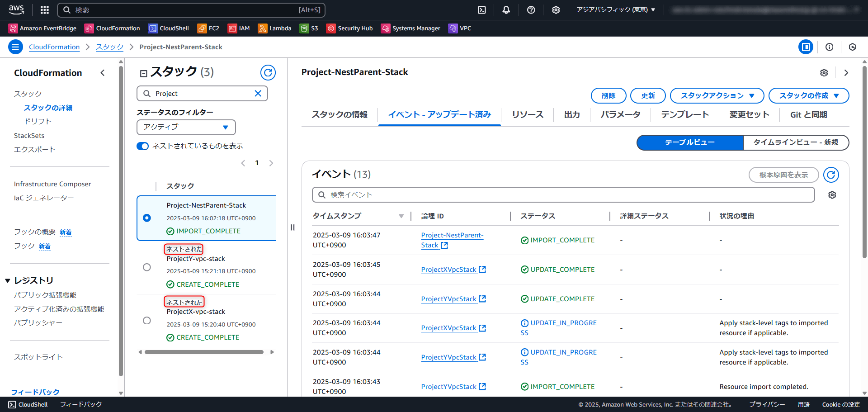Click the show root cause button
Image resolution: width=868 pixels, height=412 pixels.
[x=783, y=175]
